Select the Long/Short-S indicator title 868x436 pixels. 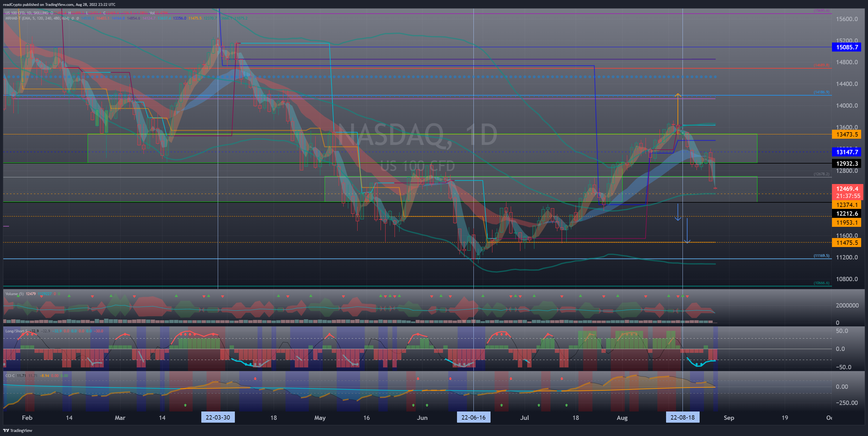[16, 331]
